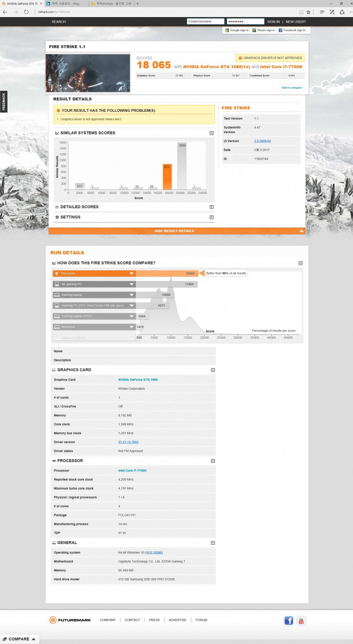Open the Windows build 10.0.10586 link

point(153,553)
